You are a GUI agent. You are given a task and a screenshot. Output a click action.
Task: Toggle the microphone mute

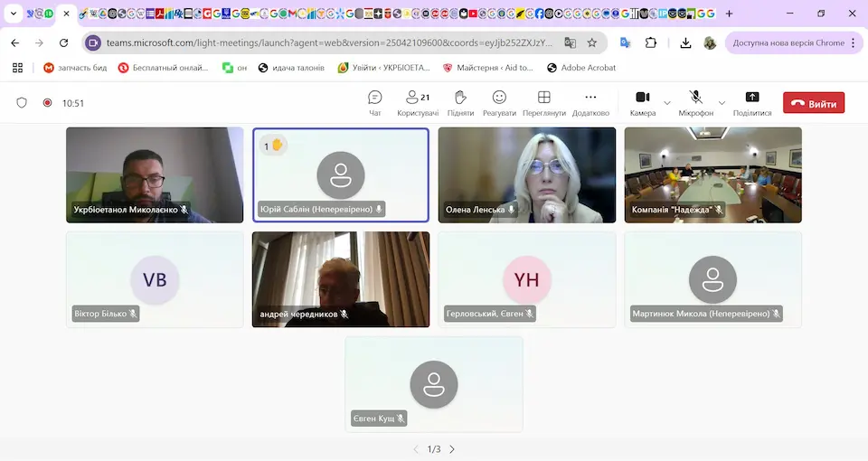point(695,103)
